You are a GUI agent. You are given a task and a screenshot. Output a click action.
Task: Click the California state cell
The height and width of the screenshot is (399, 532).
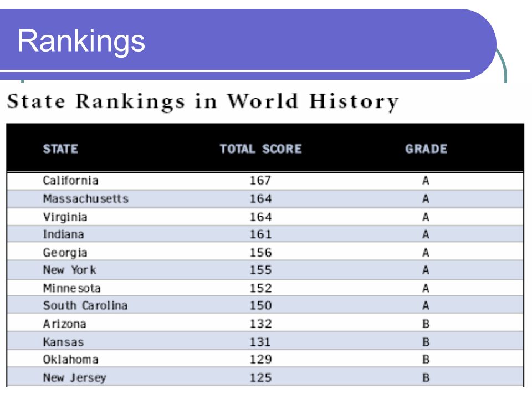70,181
